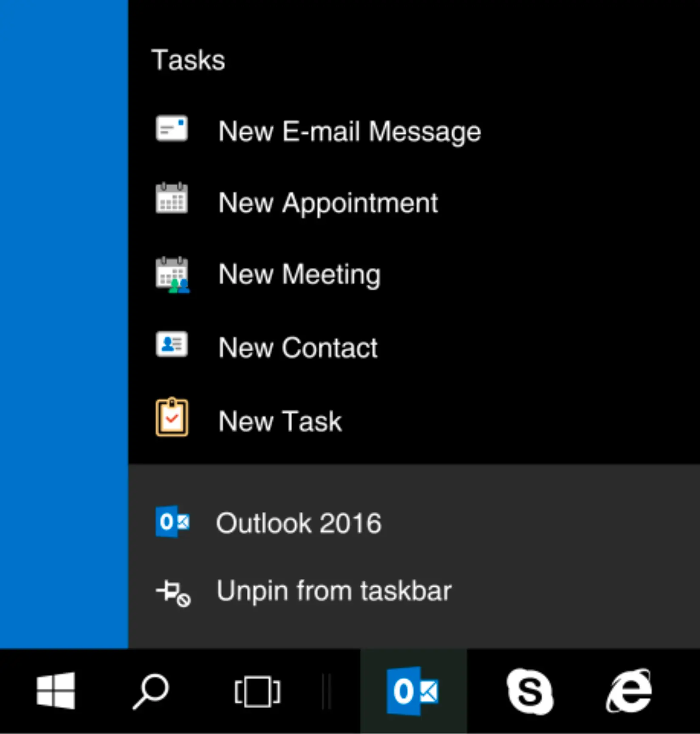Click the contact card icon

click(172, 344)
